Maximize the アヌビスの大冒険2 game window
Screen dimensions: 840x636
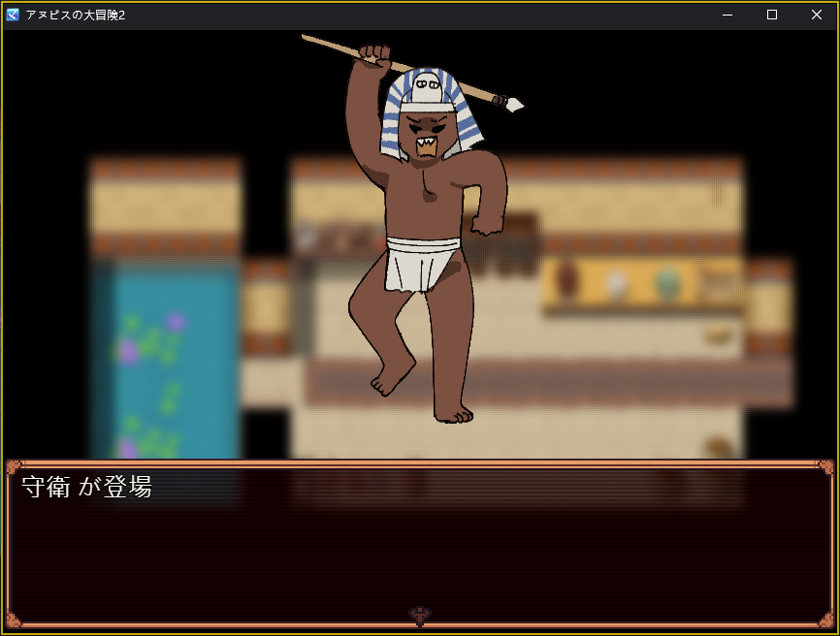[772, 15]
